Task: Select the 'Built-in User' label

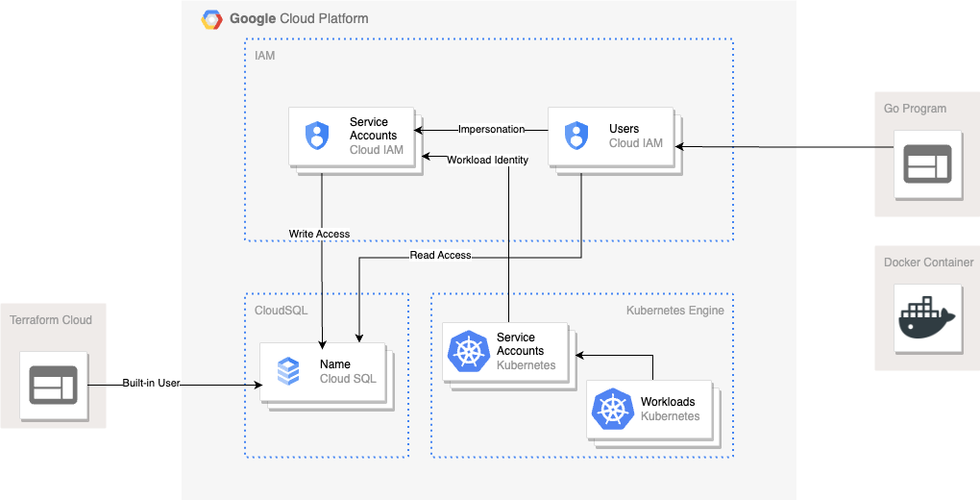Action: tap(151, 383)
